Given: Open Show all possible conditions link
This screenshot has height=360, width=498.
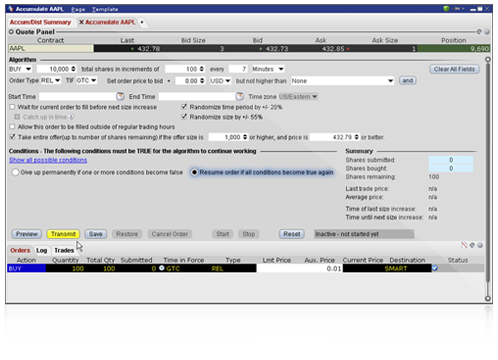Looking at the screenshot, I should (x=48, y=160).
